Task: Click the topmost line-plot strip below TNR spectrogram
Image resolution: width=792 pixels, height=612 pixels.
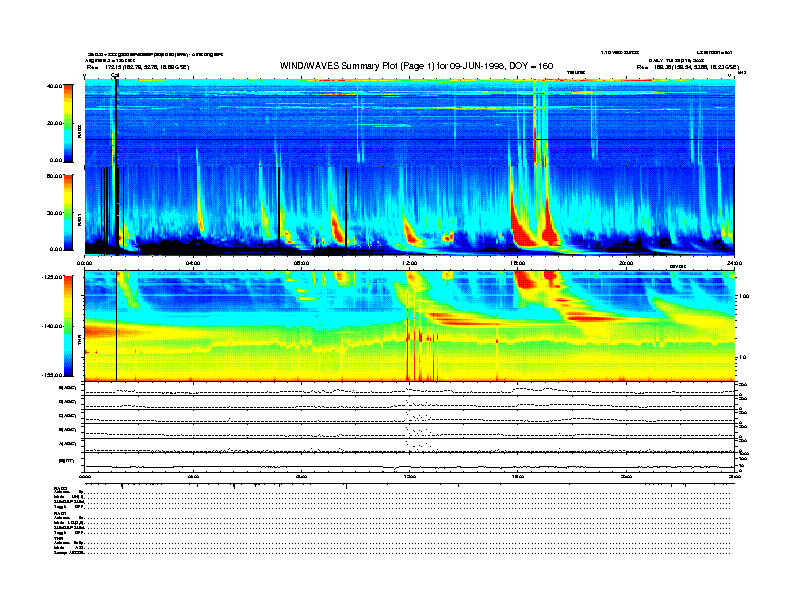Action: (409, 389)
